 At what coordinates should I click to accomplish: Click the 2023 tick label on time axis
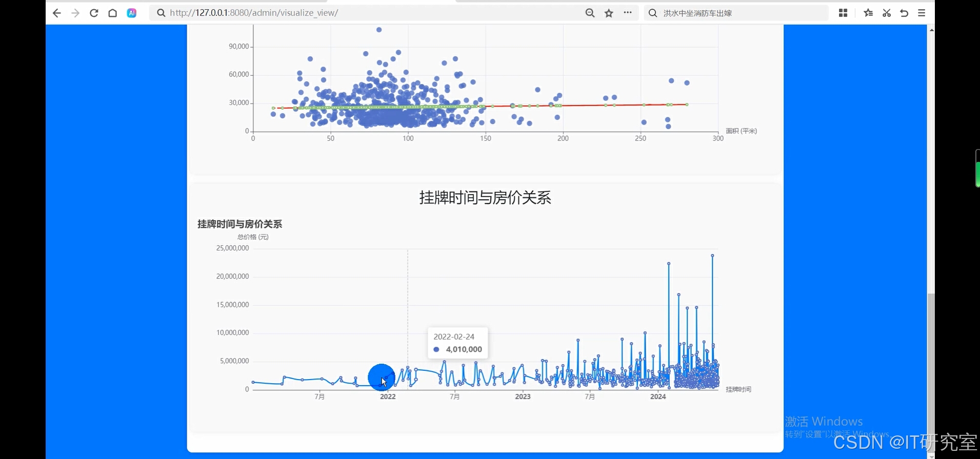(523, 397)
